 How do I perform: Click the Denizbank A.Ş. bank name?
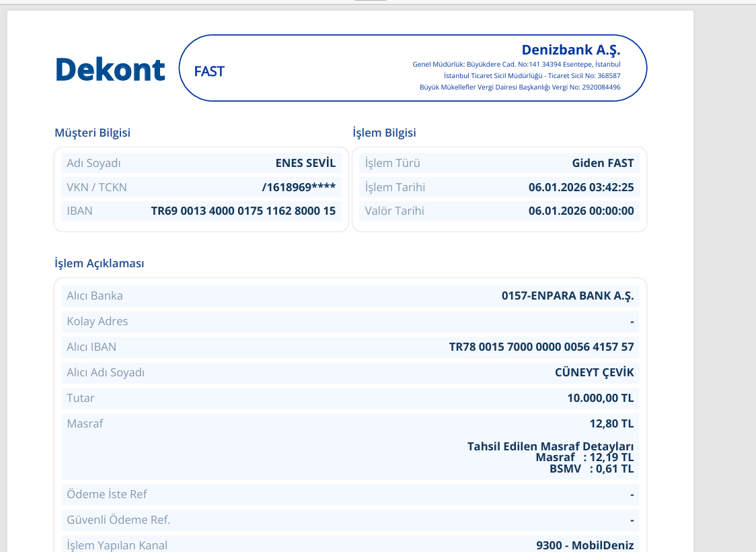[x=571, y=50]
